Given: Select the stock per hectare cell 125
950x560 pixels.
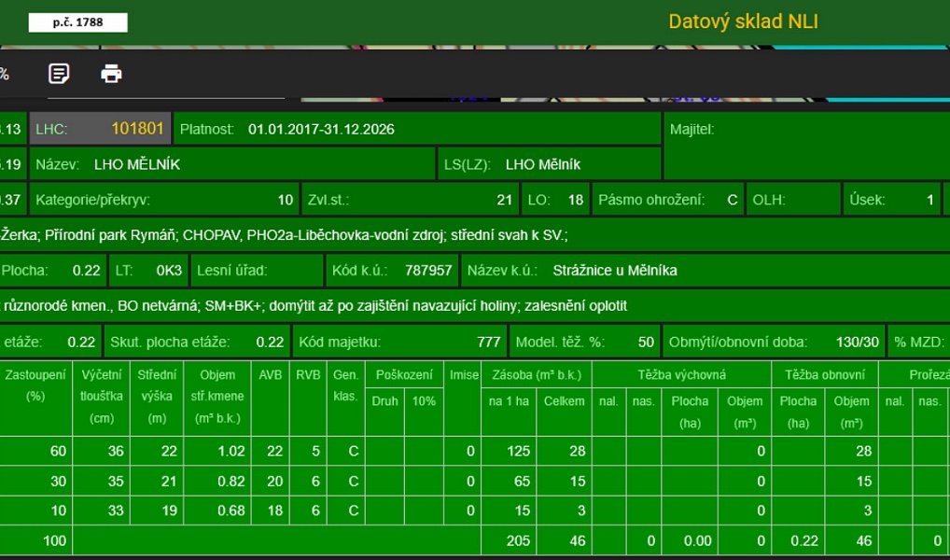Looking at the screenshot, I should (509, 451).
